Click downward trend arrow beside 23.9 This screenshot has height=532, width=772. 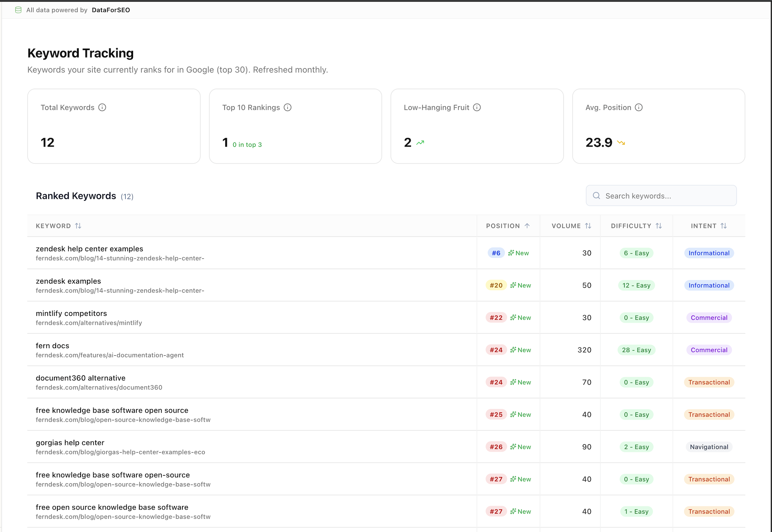[621, 143]
